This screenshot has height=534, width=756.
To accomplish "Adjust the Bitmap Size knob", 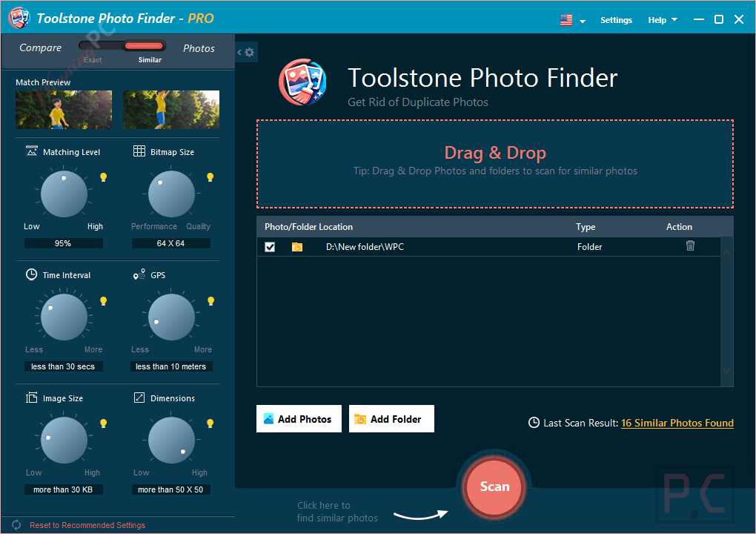I will tap(171, 194).
